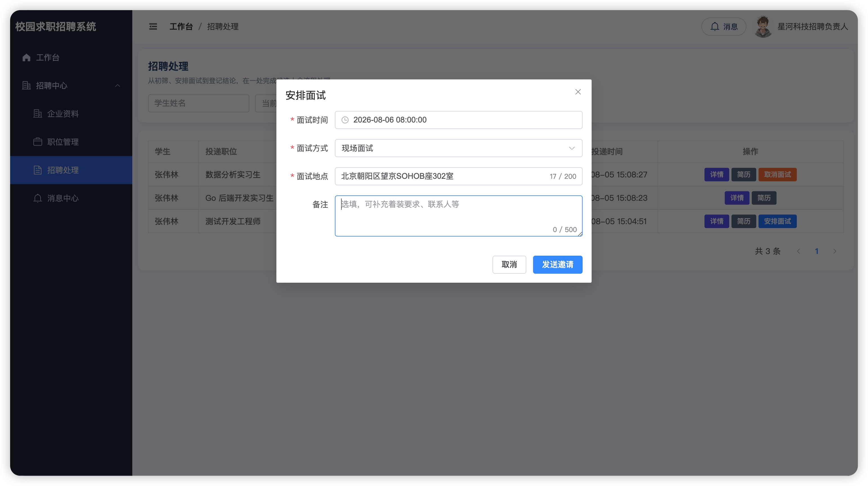868x486 pixels.
Task: Open 简历 for 测试开发工程师 row
Action: (x=744, y=221)
